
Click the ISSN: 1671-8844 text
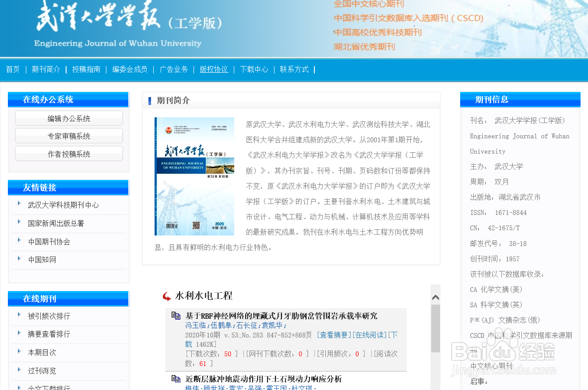pos(498,213)
